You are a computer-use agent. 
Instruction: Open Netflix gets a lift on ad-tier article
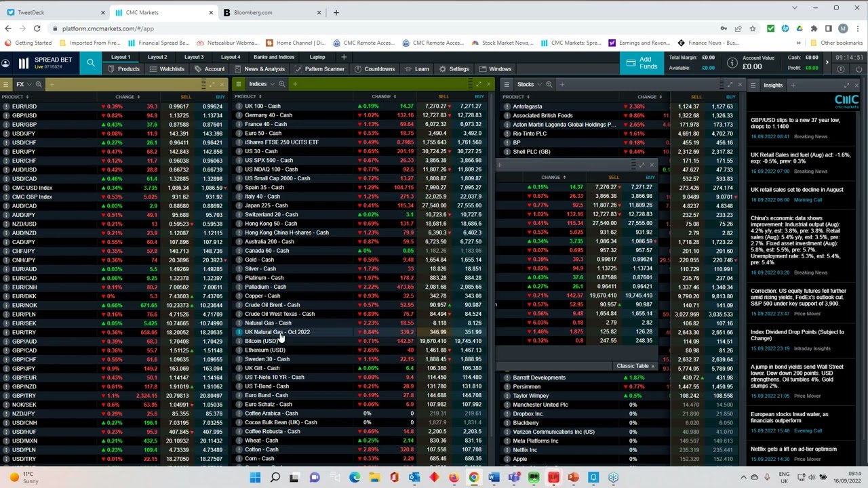(793, 449)
